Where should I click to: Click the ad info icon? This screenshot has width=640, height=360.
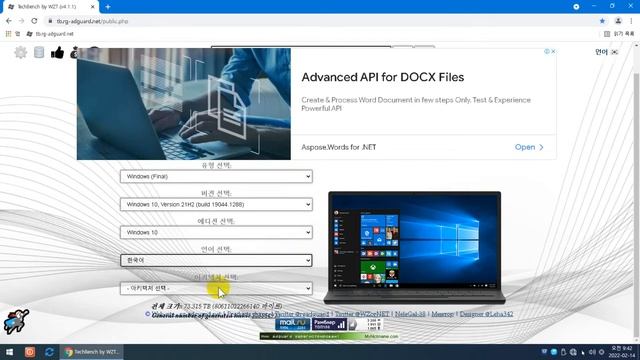pos(547,51)
